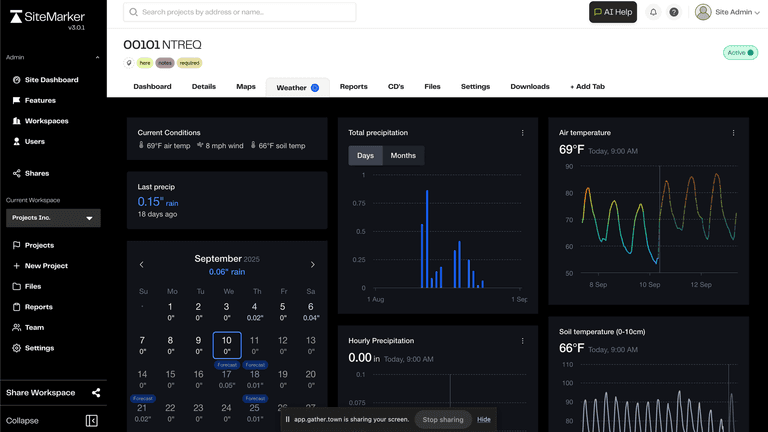Switch to the Reports tab
The width and height of the screenshot is (768, 432).
click(x=353, y=87)
